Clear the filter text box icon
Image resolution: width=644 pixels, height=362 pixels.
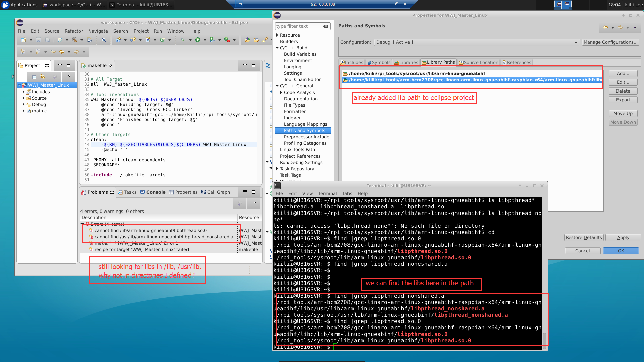(x=326, y=26)
